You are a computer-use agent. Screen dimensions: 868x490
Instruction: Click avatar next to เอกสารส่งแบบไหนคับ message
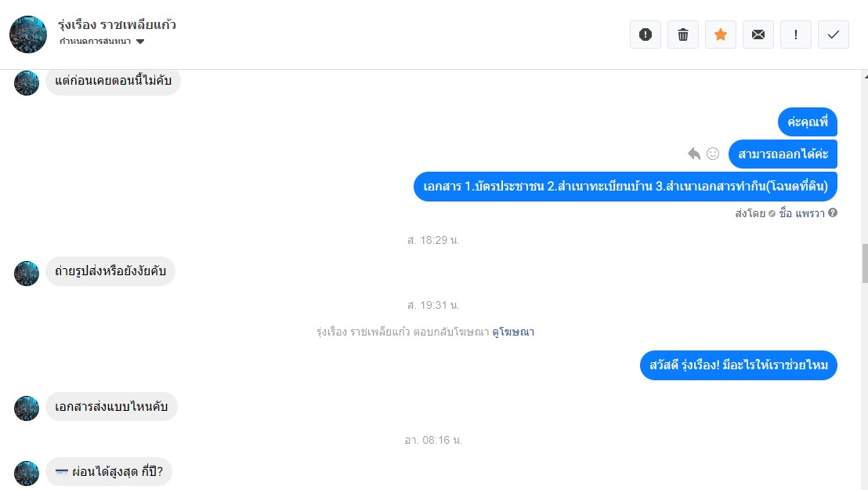click(27, 408)
